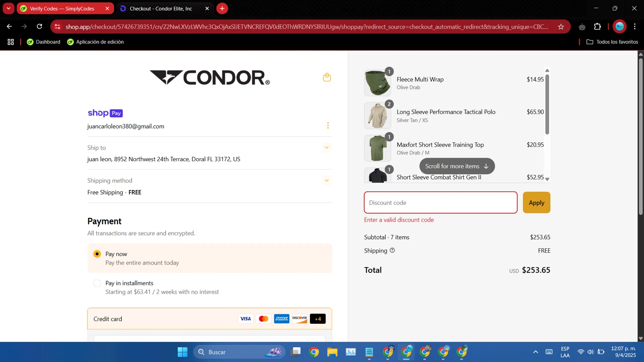Close the Verify Codes tab
This screenshot has width=644, height=362.
coord(107,9)
